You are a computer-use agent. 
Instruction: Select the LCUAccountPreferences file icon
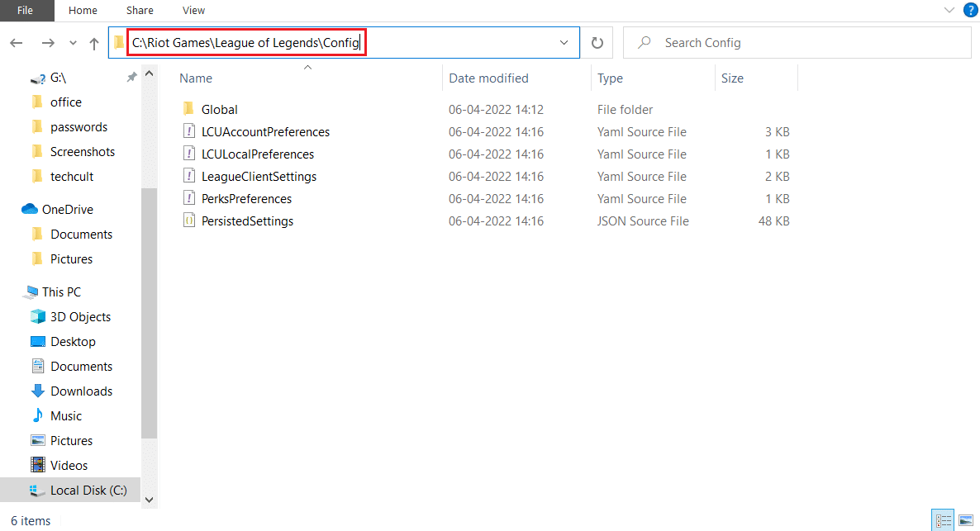point(188,131)
